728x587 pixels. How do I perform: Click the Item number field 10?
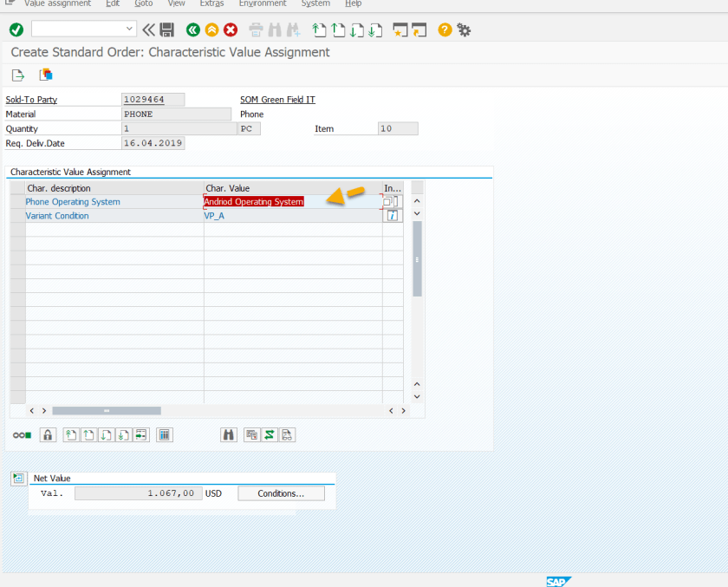(398, 128)
